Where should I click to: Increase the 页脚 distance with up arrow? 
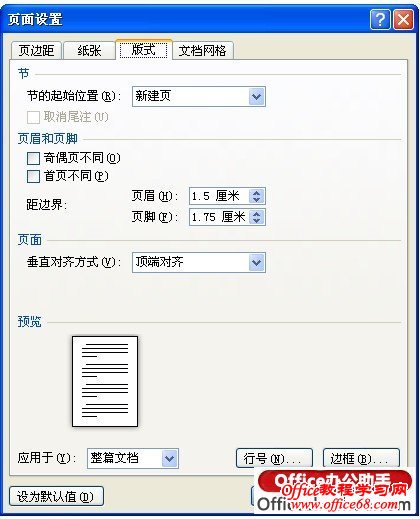pos(256,214)
